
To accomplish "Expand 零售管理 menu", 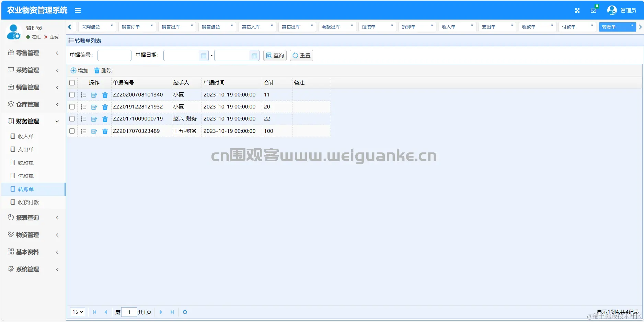I will (x=33, y=53).
